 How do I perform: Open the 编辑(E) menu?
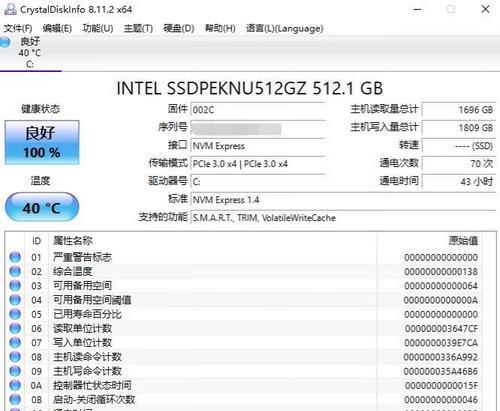(x=57, y=29)
